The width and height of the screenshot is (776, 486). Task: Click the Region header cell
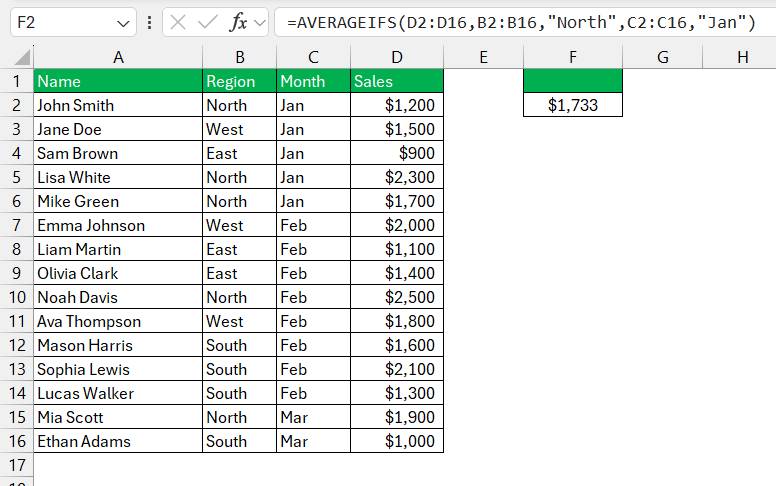click(240, 81)
